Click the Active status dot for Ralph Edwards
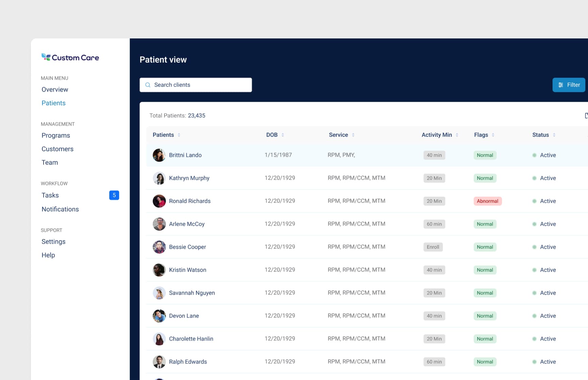588x380 pixels. (x=535, y=362)
